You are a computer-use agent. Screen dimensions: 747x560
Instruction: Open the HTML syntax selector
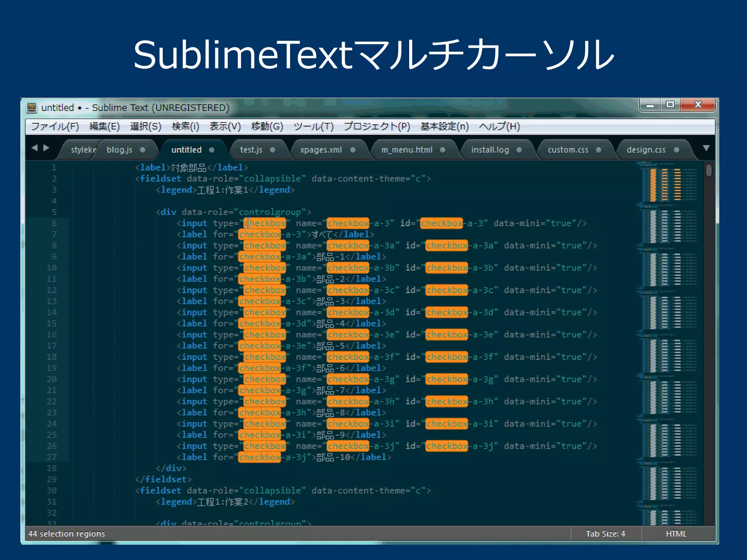click(676, 534)
